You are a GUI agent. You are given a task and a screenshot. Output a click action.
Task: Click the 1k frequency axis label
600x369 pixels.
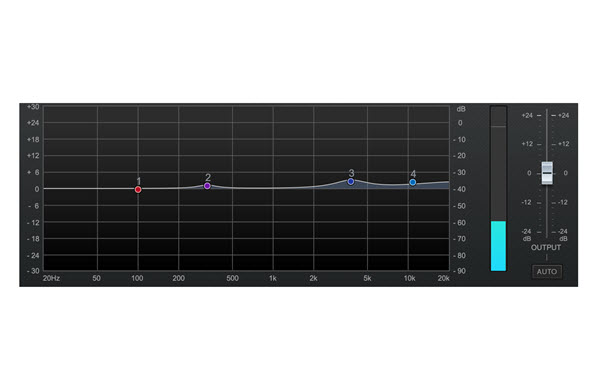coord(273,278)
